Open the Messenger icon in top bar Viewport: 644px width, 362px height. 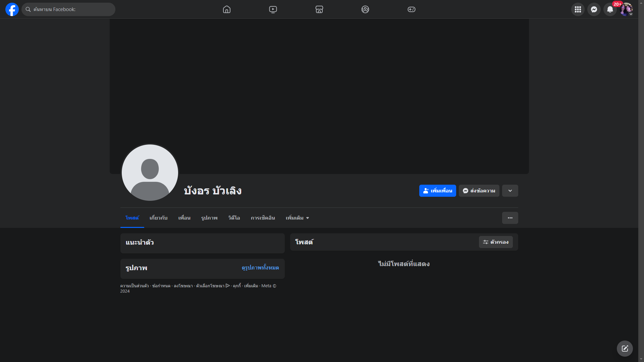tap(594, 9)
